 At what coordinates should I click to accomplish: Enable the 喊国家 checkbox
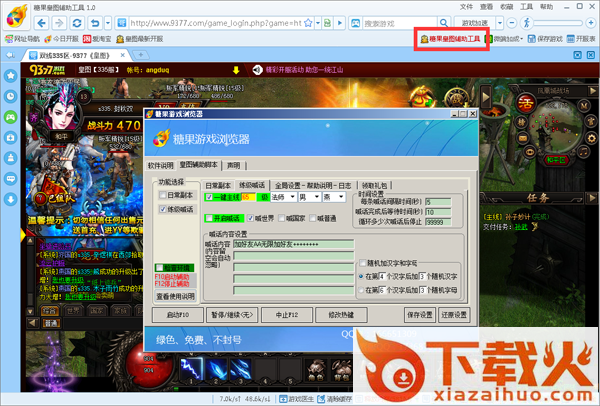(282, 218)
